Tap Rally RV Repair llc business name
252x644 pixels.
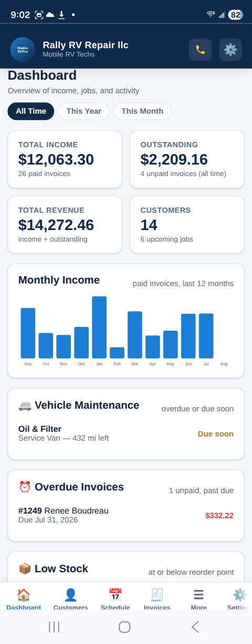(86, 45)
